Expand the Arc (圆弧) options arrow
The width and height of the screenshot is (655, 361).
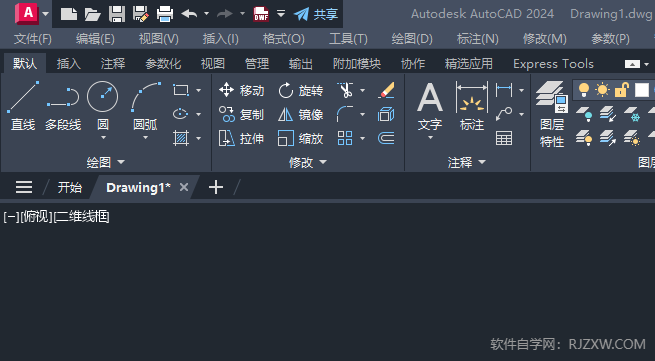[x=145, y=137]
